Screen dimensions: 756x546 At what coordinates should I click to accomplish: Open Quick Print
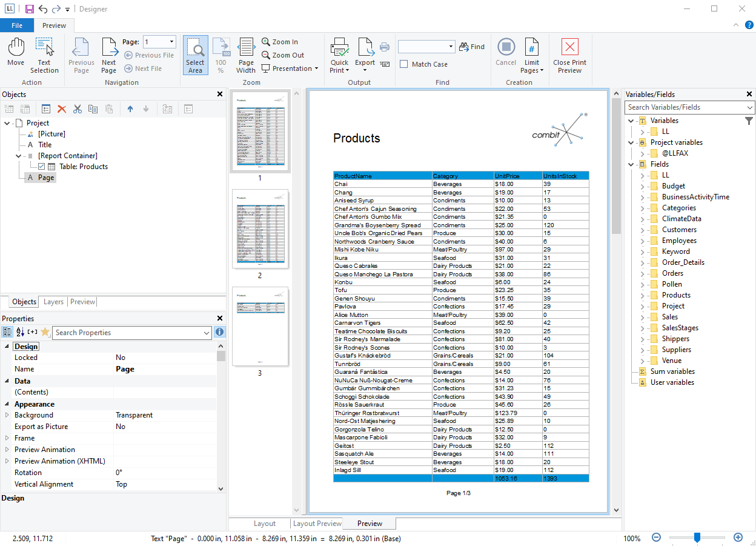339,55
